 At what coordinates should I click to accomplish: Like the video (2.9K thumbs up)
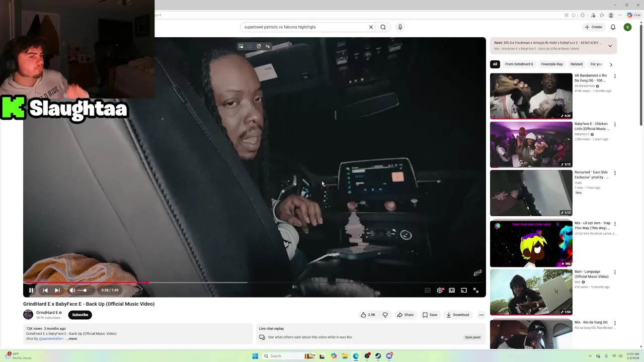(x=368, y=315)
